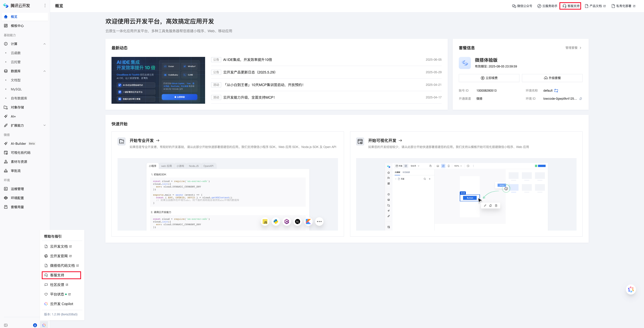Open 微信公众号 in top bar

point(522,6)
